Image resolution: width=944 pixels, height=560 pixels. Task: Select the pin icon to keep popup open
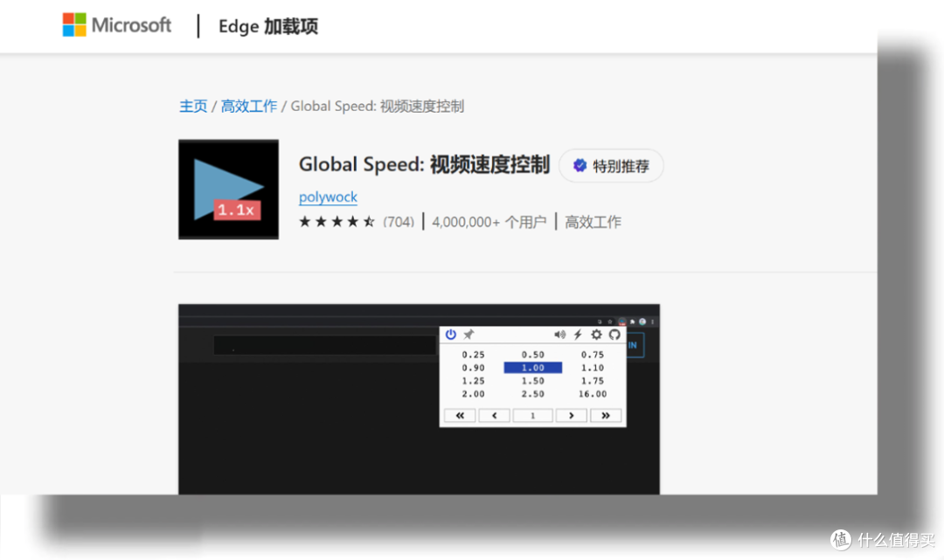[x=469, y=335]
